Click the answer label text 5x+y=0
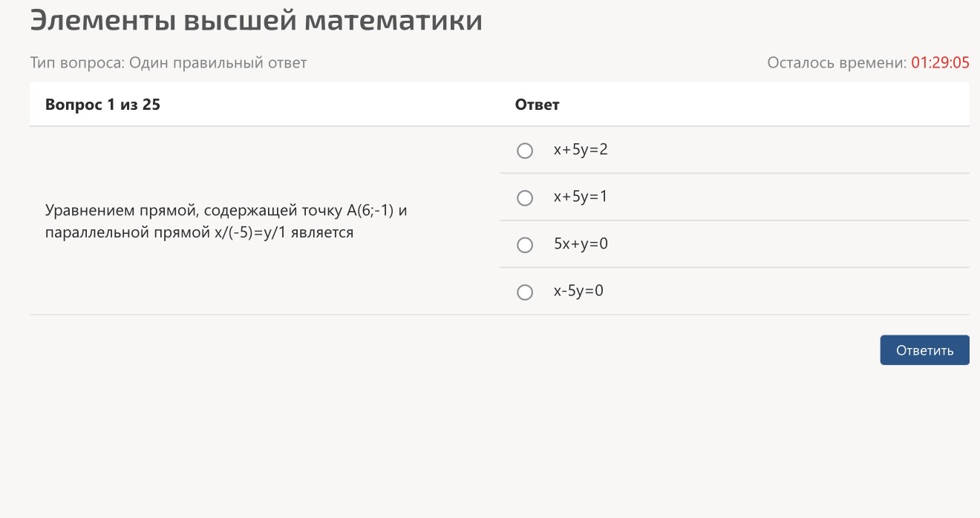Screen dimensions: 980x518 pos(581,244)
